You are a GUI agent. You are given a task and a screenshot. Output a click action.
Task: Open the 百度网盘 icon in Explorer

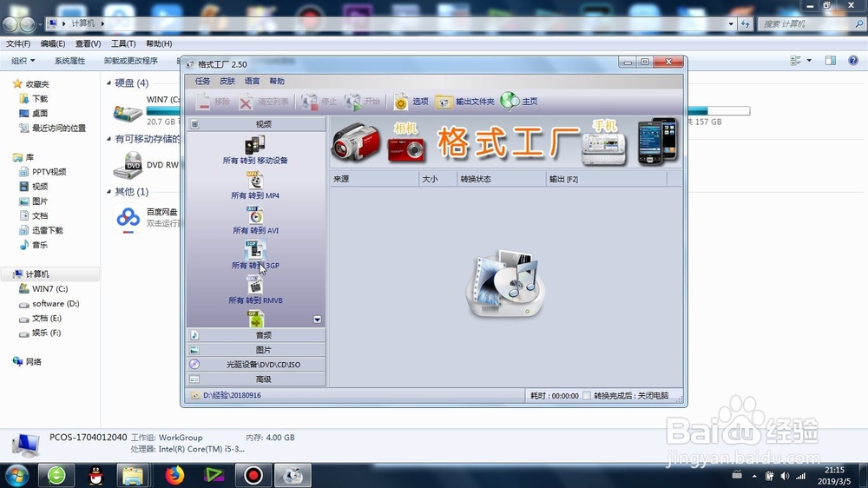pyautogui.click(x=128, y=218)
